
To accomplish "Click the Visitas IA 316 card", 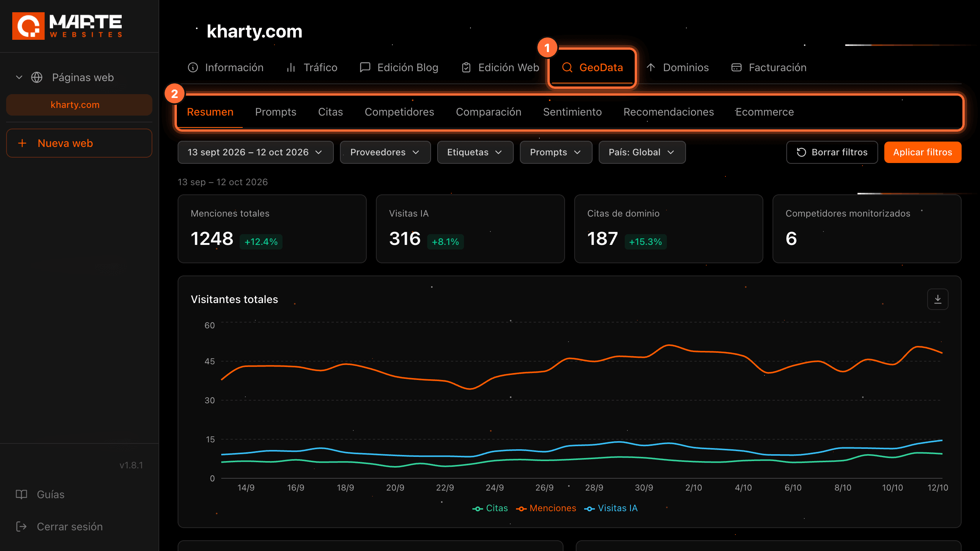I will 470,229.
